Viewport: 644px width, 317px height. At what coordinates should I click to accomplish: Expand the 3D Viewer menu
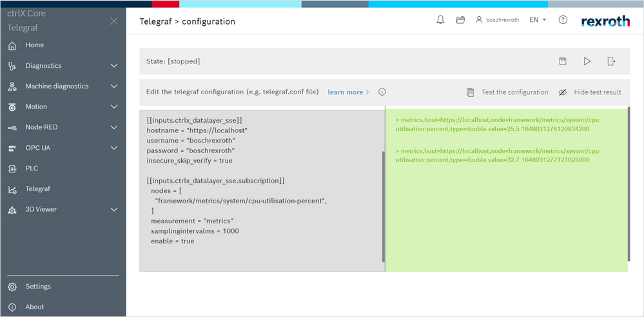pos(114,210)
